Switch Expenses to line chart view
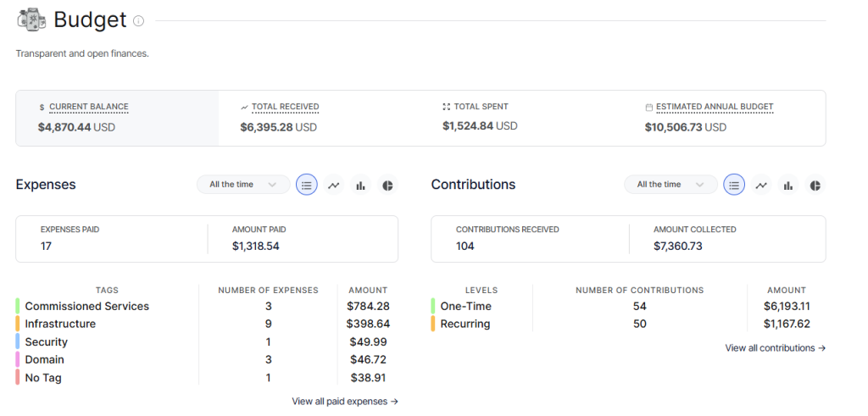Screen dimensions: 868x416 pyautogui.click(x=334, y=185)
